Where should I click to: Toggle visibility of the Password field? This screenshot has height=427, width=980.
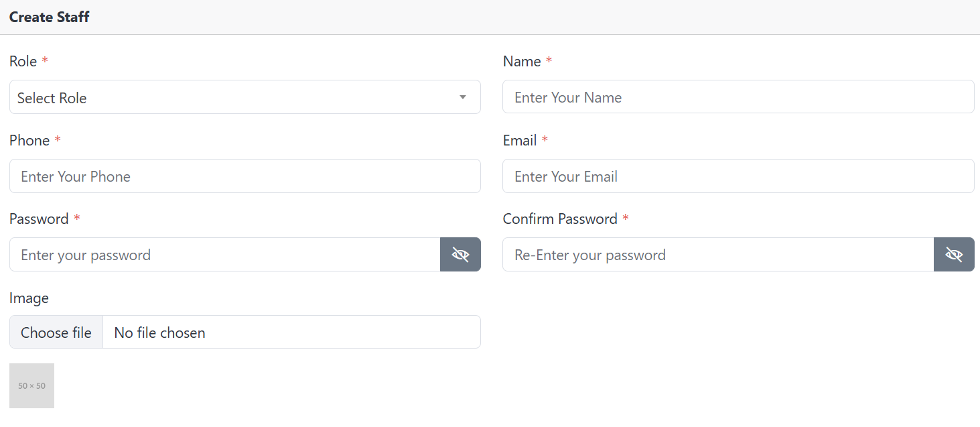click(x=460, y=255)
